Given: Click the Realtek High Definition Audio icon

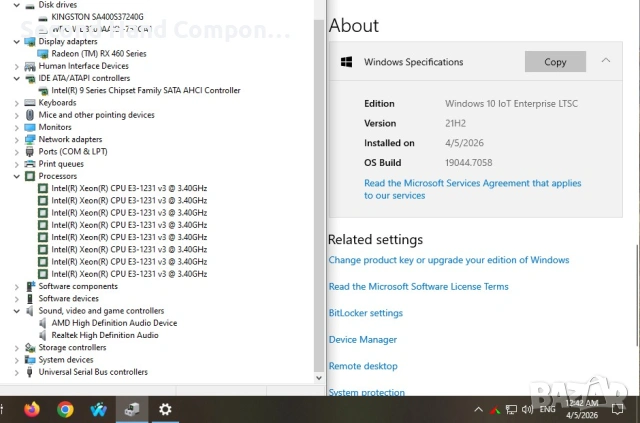Looking at the screenshot, I should [x=43, y=335].
